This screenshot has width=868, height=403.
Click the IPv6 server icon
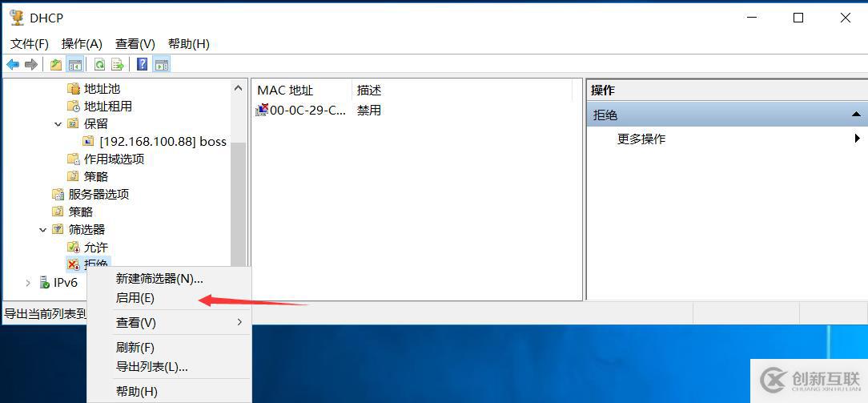tap(44, 283)
